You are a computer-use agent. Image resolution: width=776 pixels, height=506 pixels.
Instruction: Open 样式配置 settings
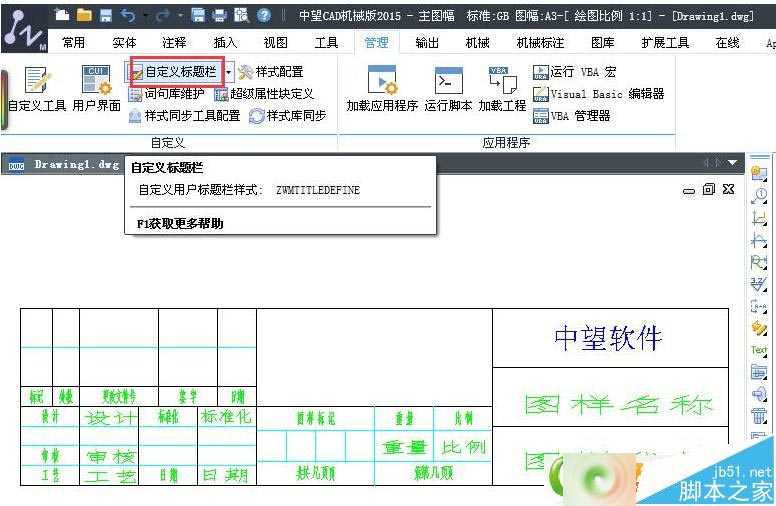click(271, 72)
